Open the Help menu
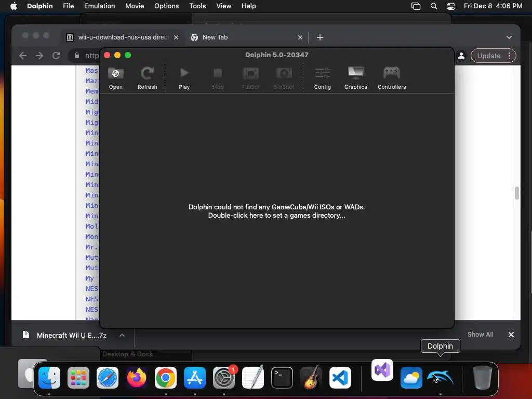The height and width of the screenshot is (399, 532). (x=249, y=6)
